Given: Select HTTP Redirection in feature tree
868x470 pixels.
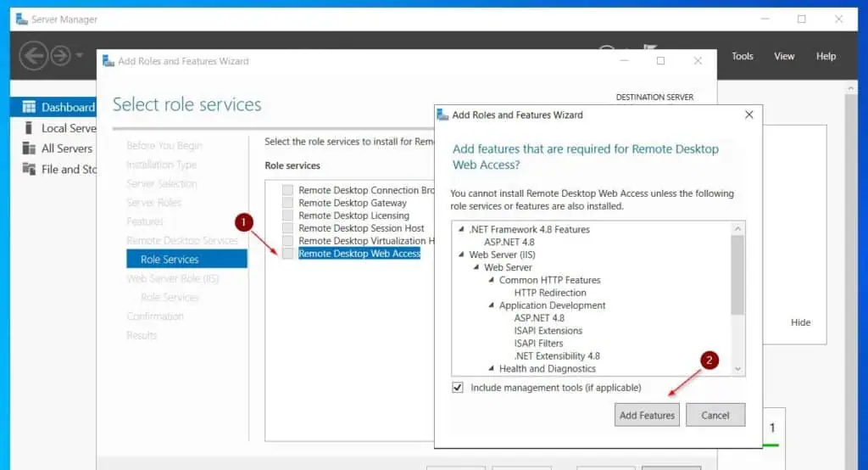Looking at the screenshot, I should [549, 293].
